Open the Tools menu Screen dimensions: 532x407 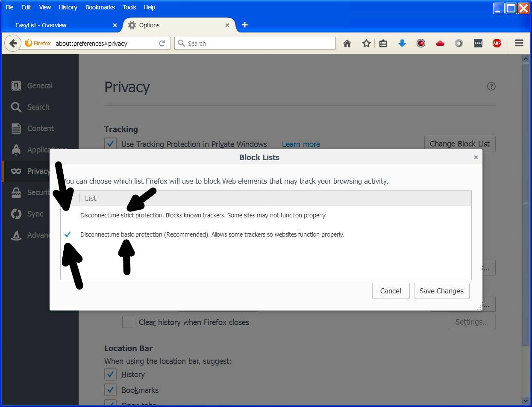(x=129, y=7)
